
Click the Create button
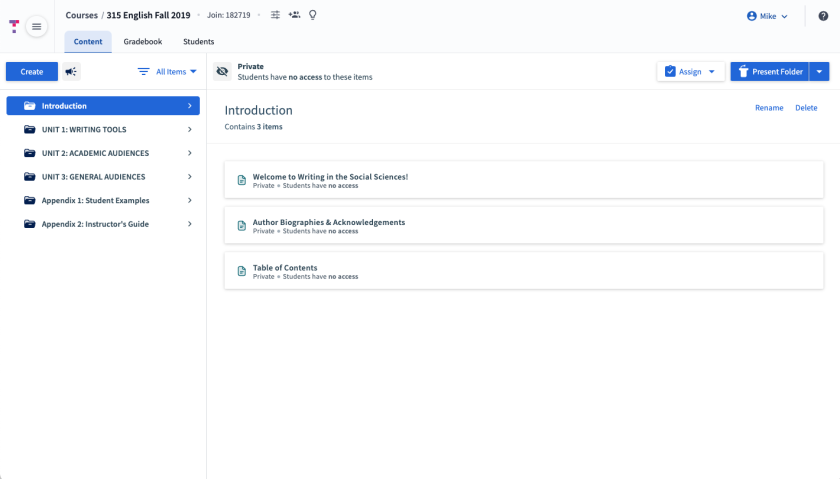coord(32,72)
